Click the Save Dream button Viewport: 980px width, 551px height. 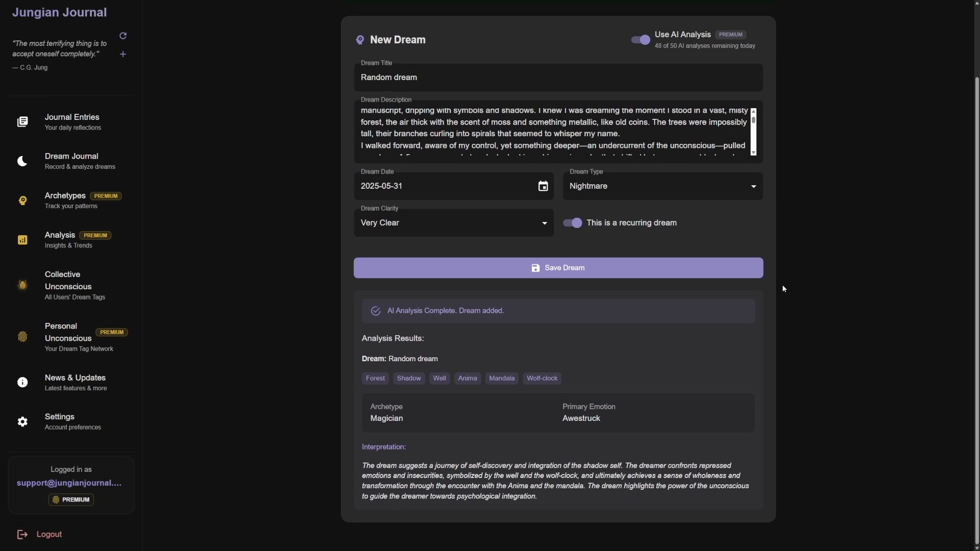(x=558, y=268)
